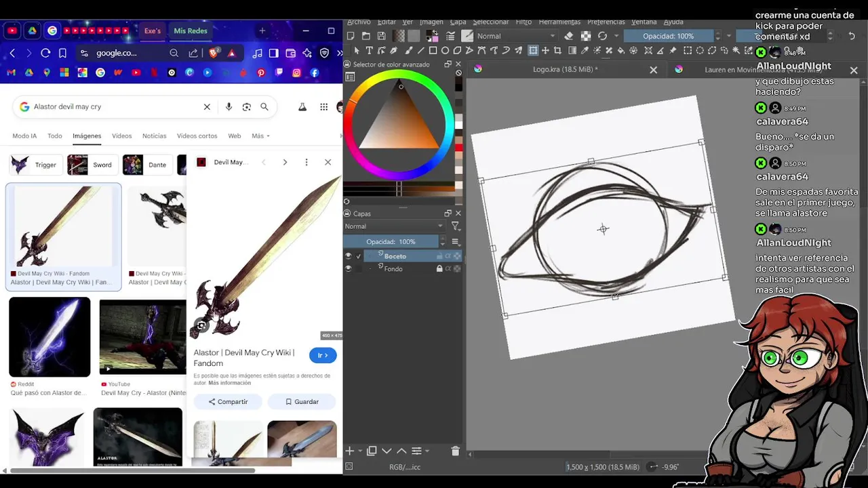Click the Brave Shields icon in the address bar
The image size is (868, 488).
coord(214,53)
